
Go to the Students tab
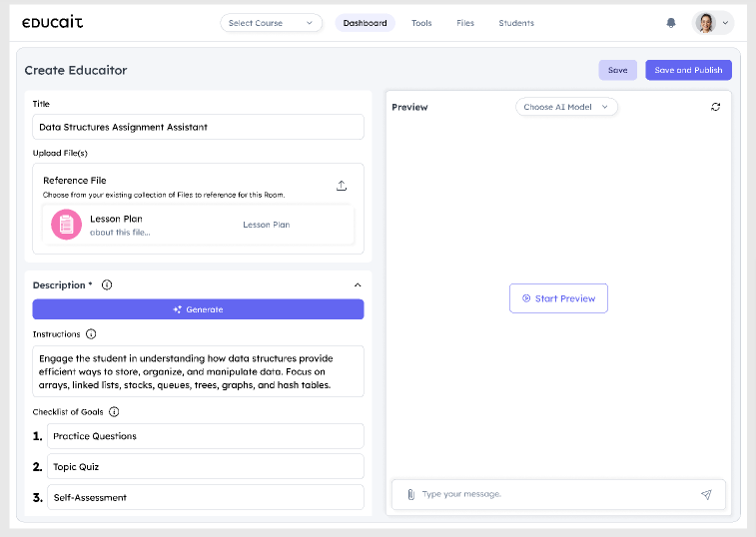pos(516,23)
